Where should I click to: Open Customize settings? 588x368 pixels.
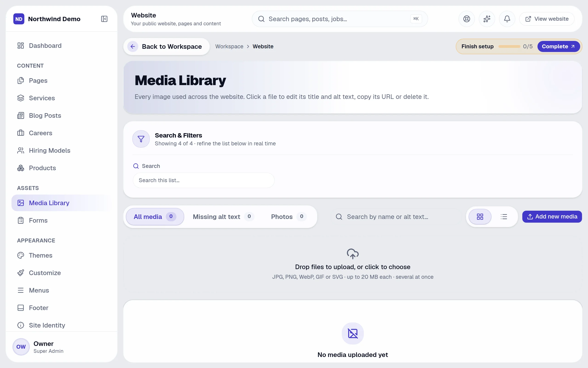tap(62, 273)
